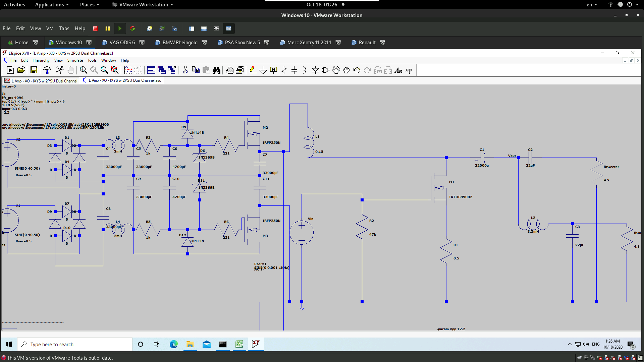Place an Inductor component
Screen dimensions: 644x362
[x=305, y=70]
